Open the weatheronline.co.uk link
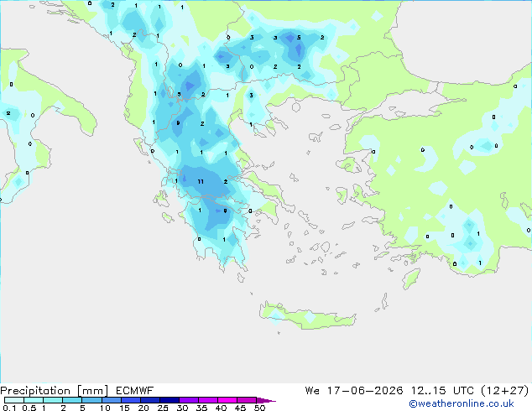Image resolution: width=532 pixels, height=411 pixels. point(462,404)
